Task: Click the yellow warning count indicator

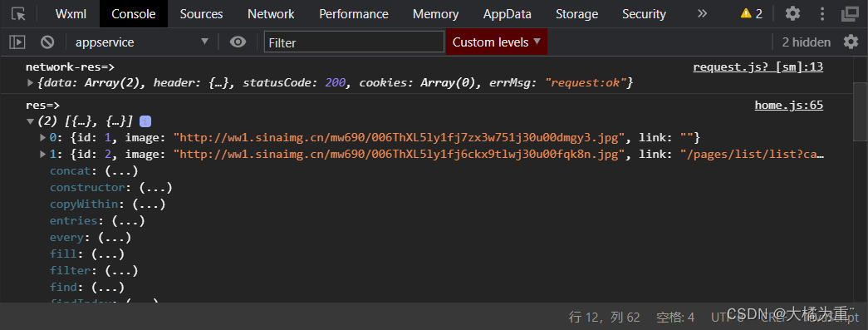Action: 752,14
